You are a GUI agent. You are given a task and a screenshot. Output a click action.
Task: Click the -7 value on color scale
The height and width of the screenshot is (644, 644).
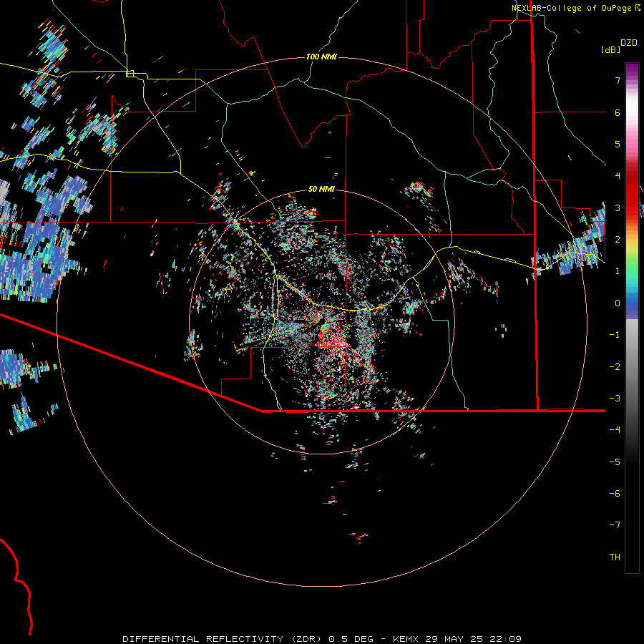click(615, 525)
